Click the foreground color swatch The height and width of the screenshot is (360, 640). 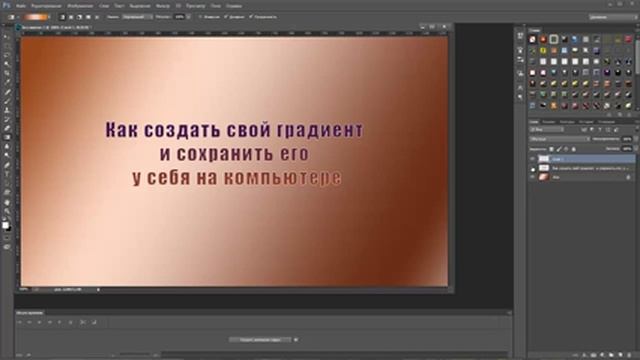(5, 225)
